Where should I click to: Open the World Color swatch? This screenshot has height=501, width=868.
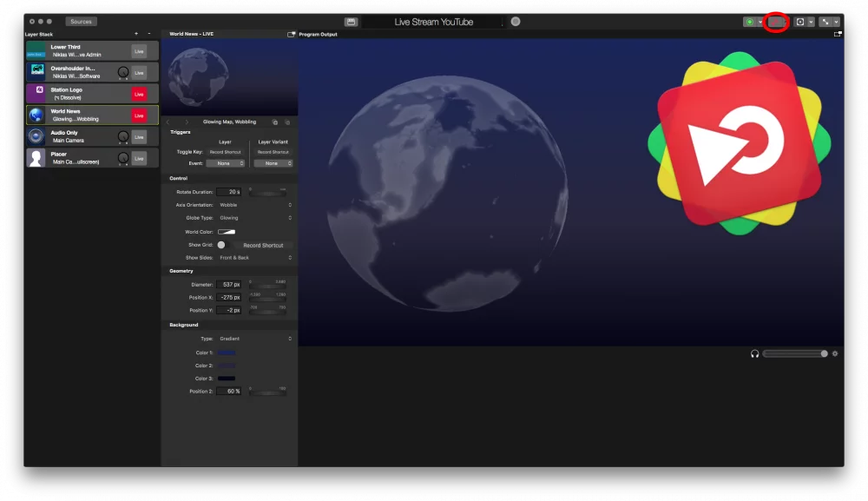(x=227, y=232)
